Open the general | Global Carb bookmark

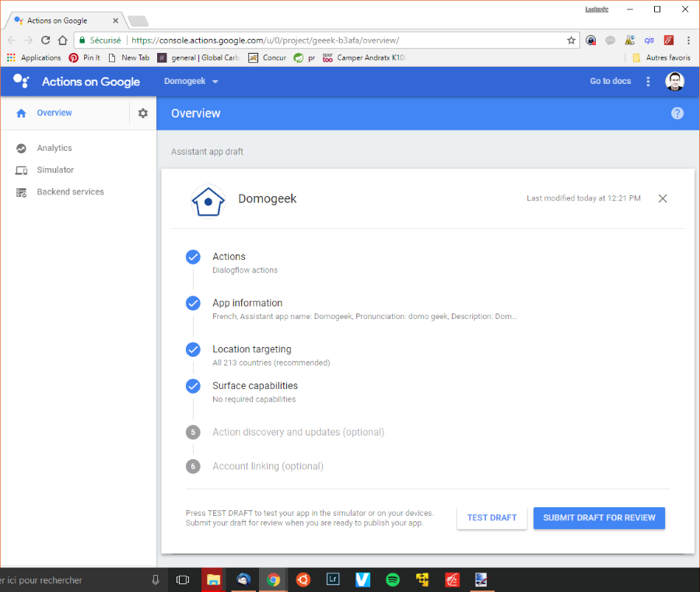point(199,58)
